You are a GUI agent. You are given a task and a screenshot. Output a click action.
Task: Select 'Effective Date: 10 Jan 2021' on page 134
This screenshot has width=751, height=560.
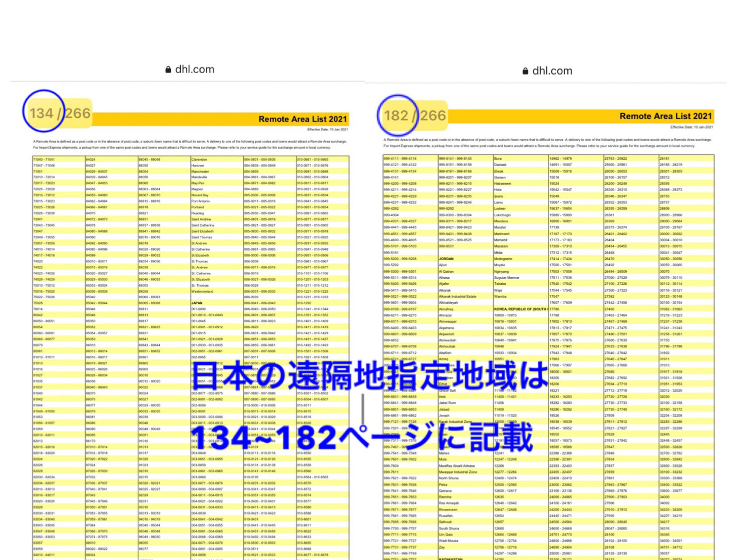pyautogui.click(x=327, y=130)
